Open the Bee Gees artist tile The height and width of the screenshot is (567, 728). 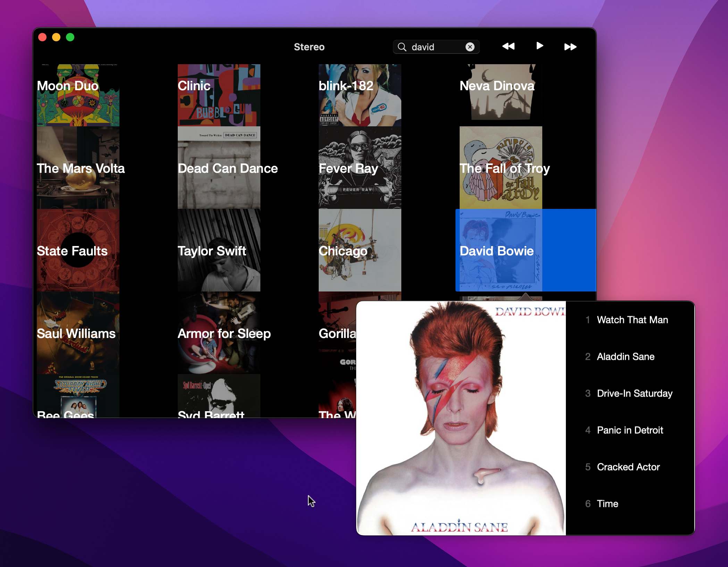pyautogui.click(x=78, y=396)
